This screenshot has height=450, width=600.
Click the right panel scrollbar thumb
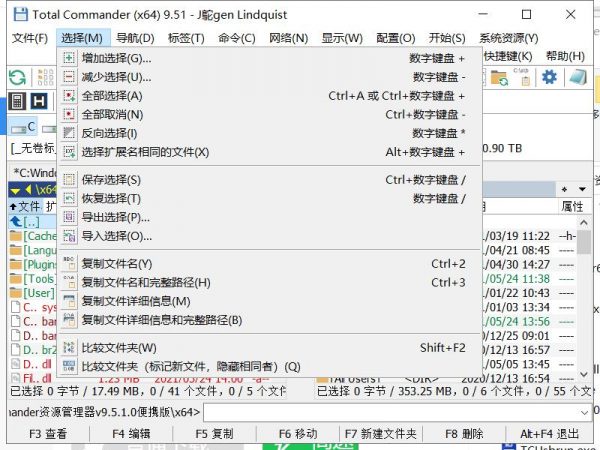[584, 242]
